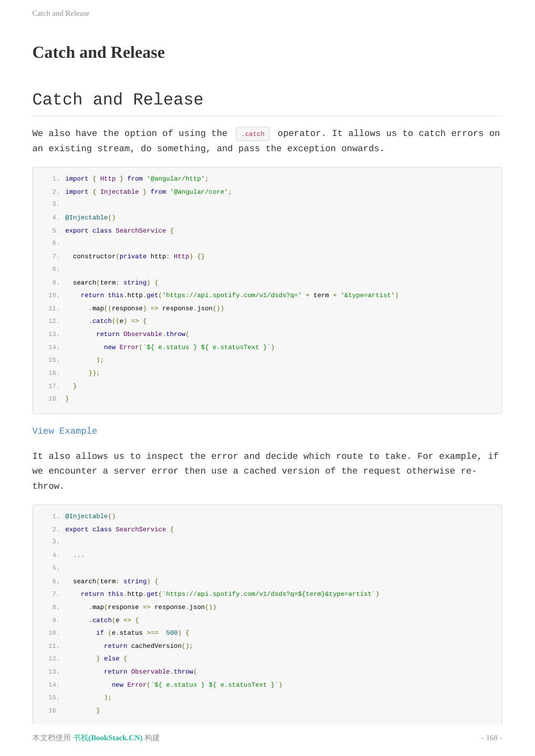Click the 'return cachedVersion();' line
Image resolution: width=535 pixels, height=756 pixels.
click(x=148, y=646)
